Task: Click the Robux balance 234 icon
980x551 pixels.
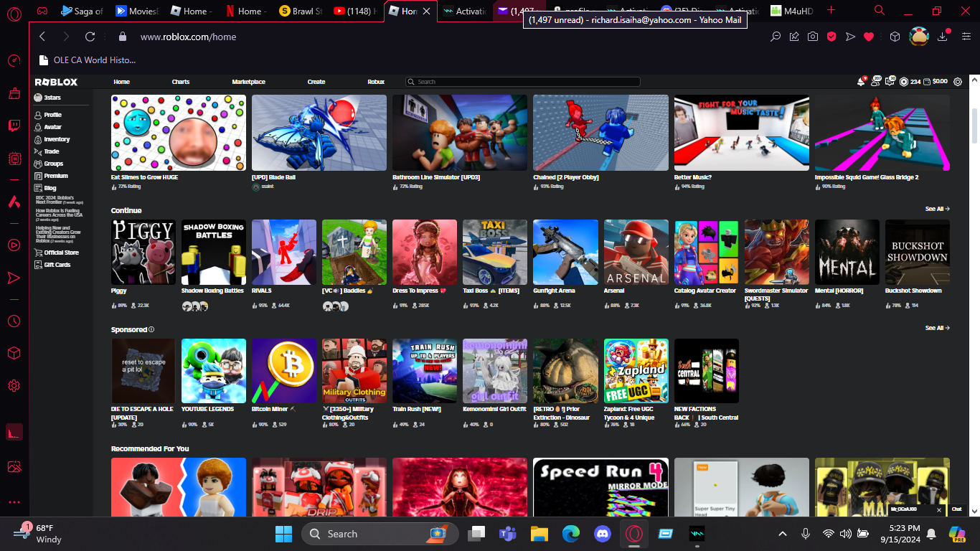Action: [904, 82]
